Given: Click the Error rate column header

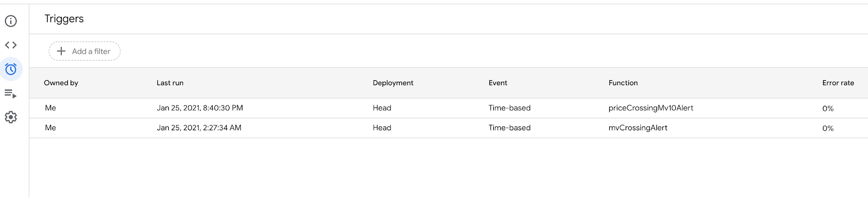Looking at the screenshot, I should 838,83.
